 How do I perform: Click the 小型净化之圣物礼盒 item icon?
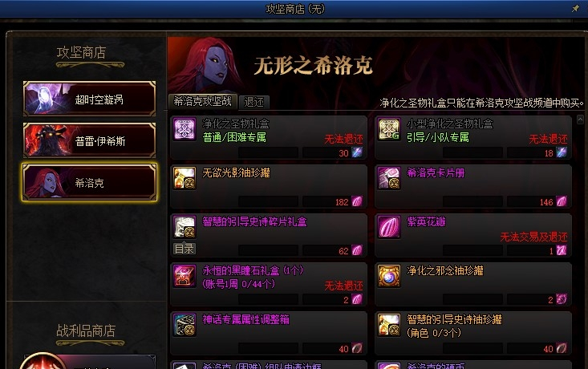coord(389,129)
